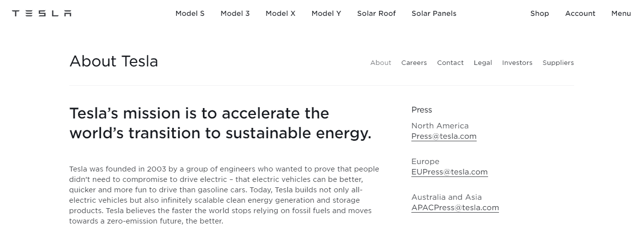The image size is (644, 228).
Task: Switch to the Careers tab
Action: point(414,63)
